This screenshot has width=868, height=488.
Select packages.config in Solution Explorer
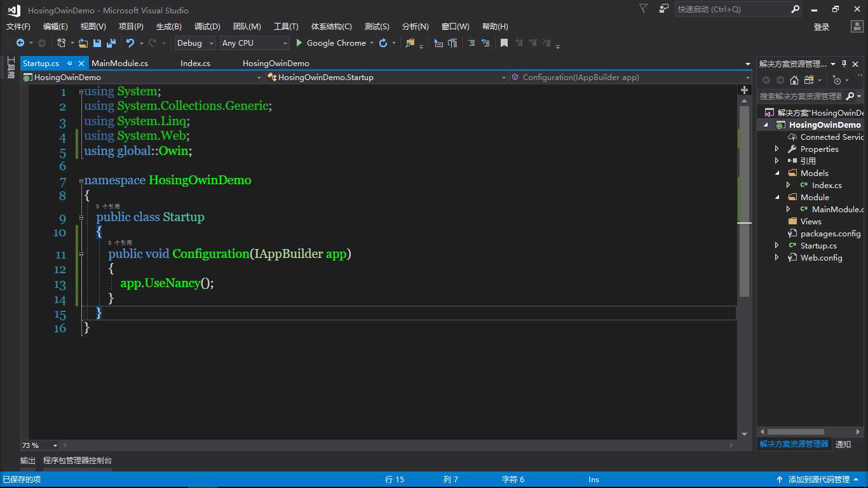point(831,233)
